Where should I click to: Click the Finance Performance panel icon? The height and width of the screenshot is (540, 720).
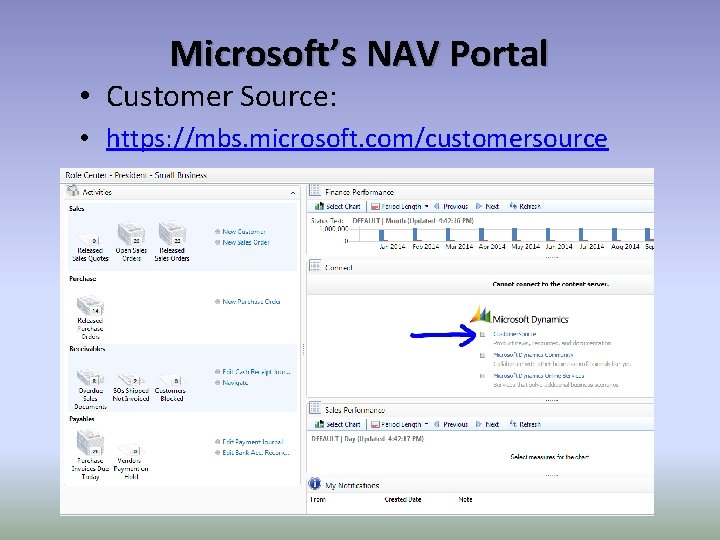315,191
